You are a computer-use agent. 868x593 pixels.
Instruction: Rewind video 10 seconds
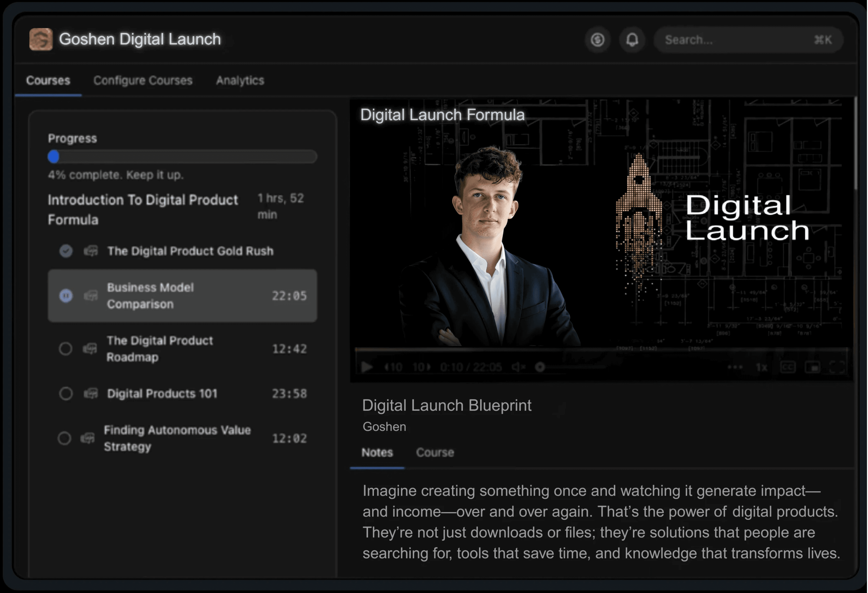[393, 368]
